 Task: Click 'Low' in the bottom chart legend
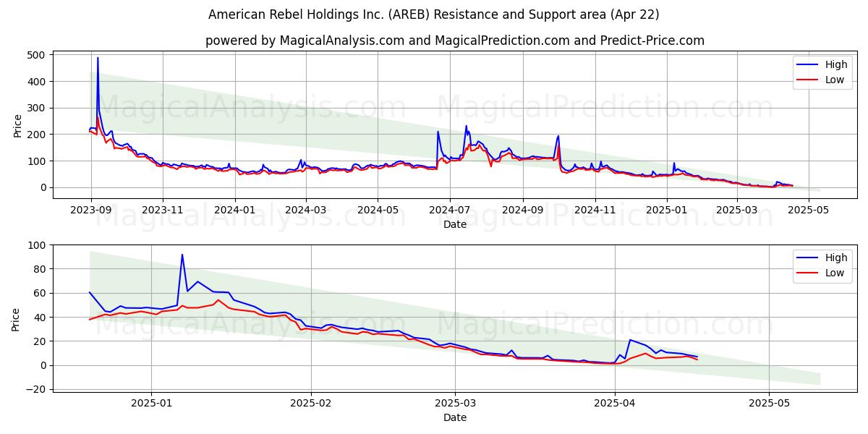pos(834,273)
